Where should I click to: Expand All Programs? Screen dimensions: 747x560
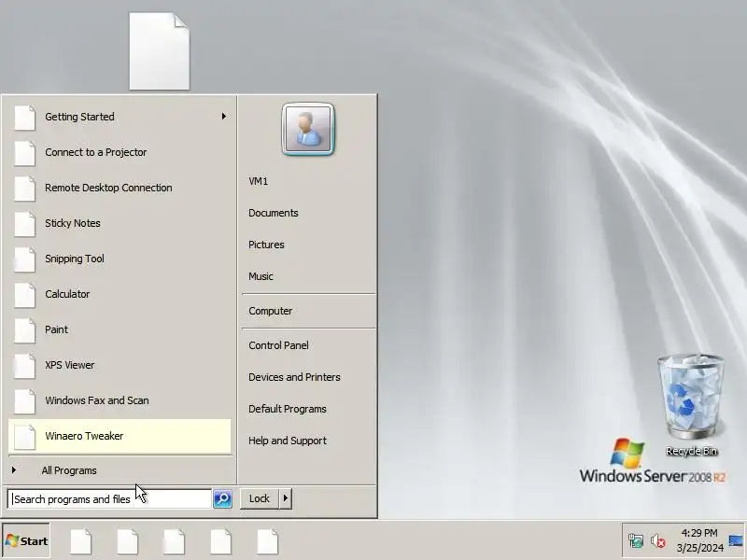click(120, 470)
